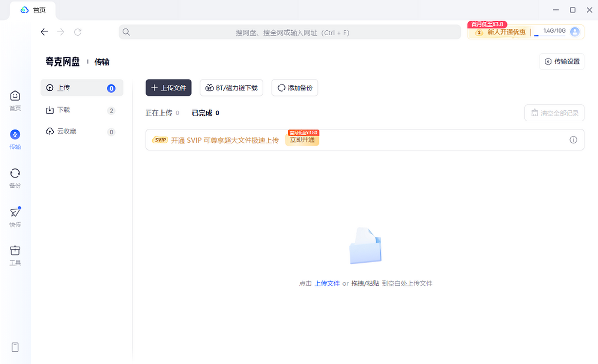Click the 上传文件 button

coord(168,88)
